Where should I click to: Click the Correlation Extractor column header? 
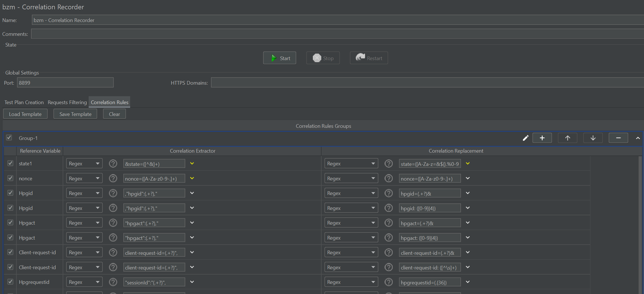[x=193, y=151]
